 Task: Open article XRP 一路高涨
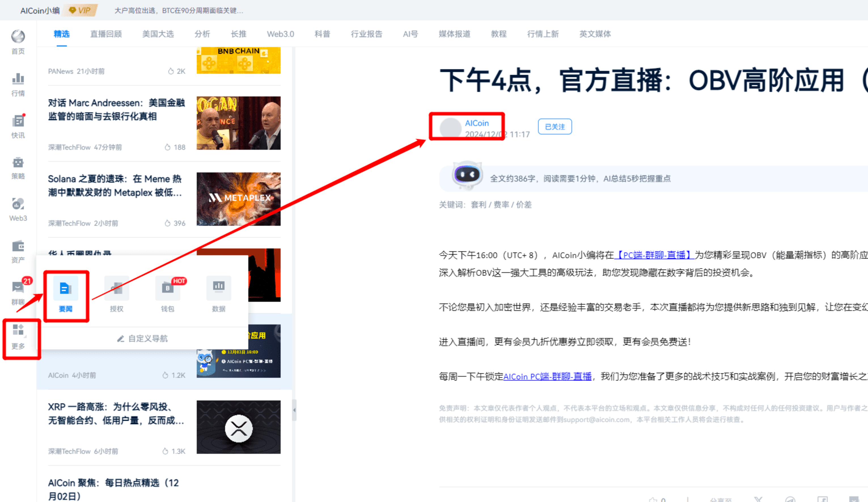click(x=116, y=414)
